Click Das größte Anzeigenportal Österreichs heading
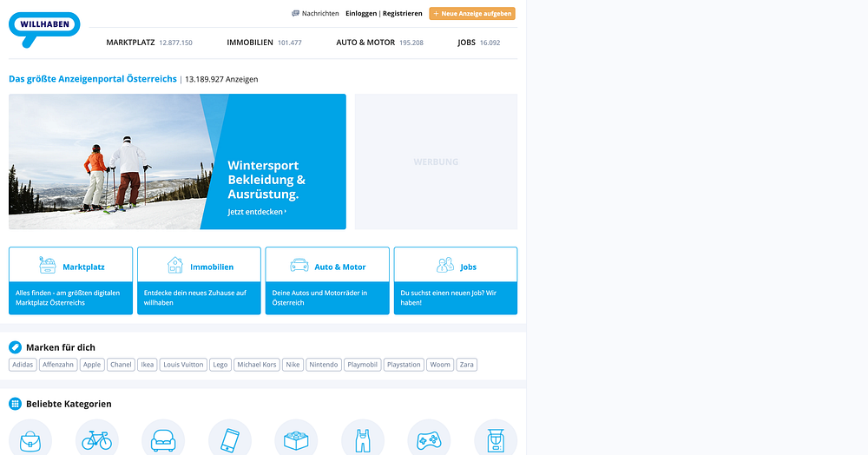 tap(93, 79)
